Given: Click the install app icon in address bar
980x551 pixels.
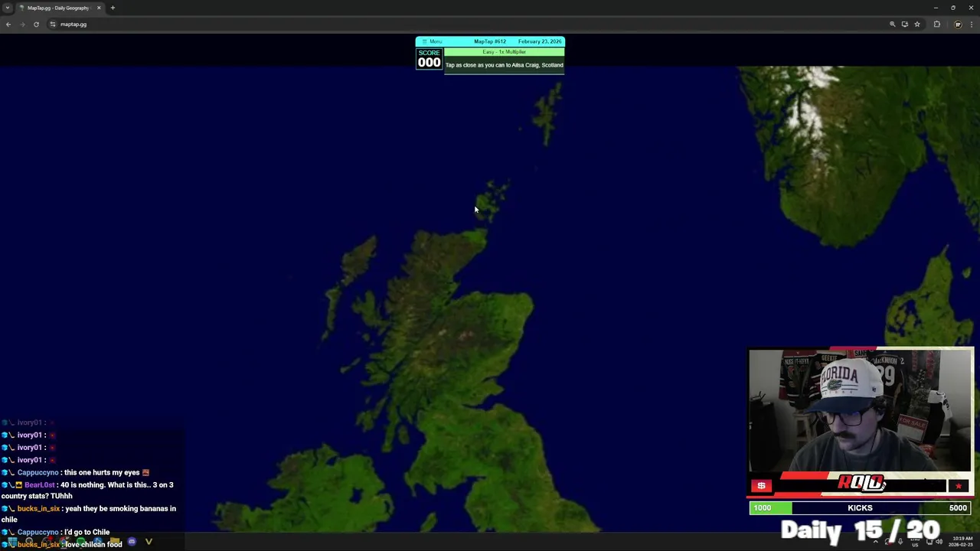Looking at the screenshot, I should (904, 24).
